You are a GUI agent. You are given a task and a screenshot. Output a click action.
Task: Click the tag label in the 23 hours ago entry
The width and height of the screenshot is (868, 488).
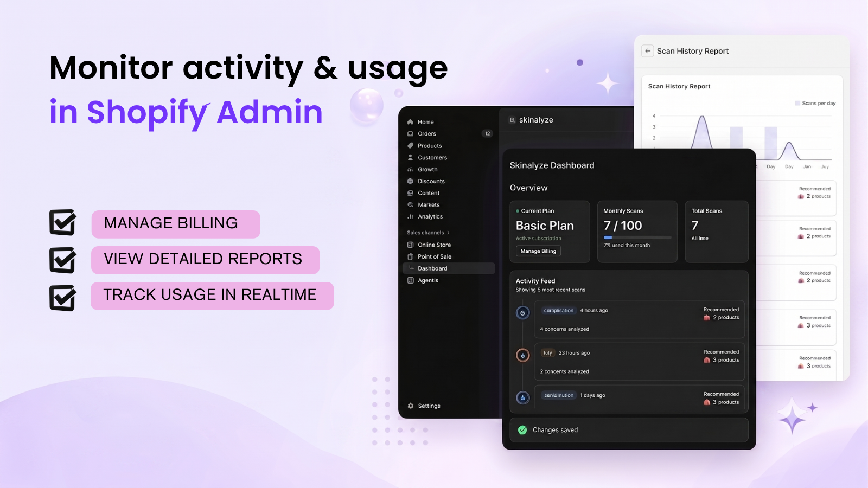tap(548, 353)
